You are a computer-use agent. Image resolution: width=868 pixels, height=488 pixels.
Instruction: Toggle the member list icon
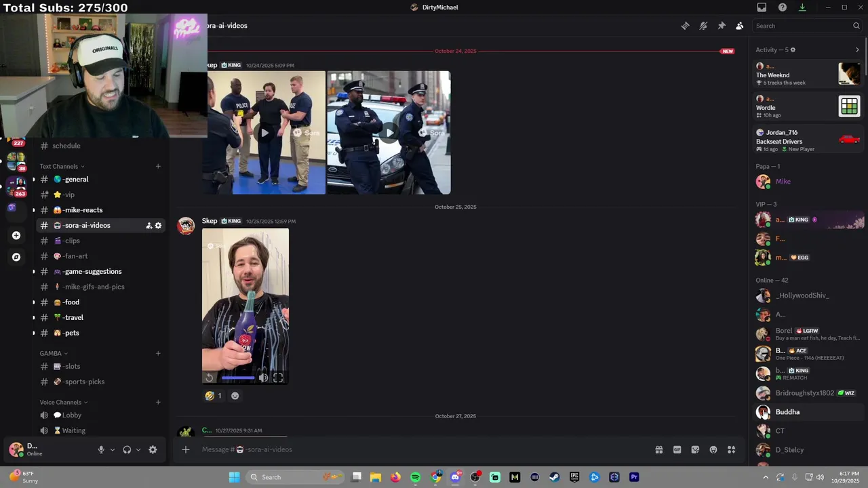click(x=739, y=26)
